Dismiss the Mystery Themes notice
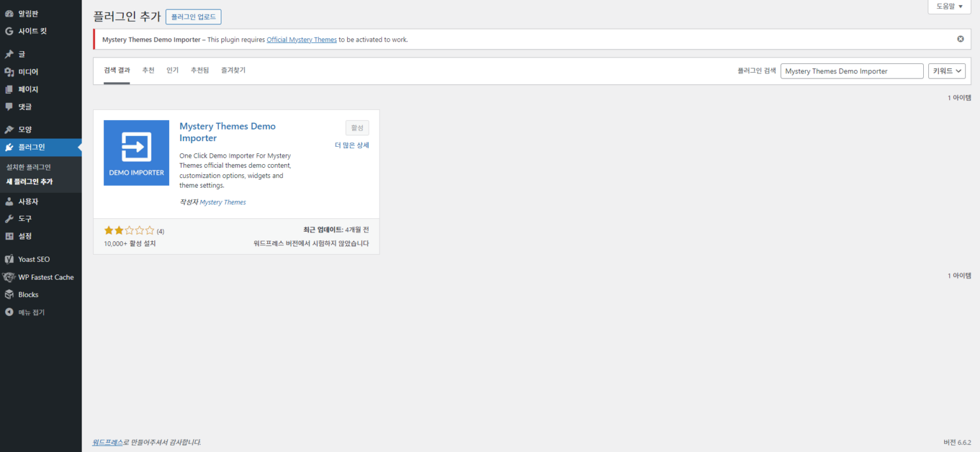This screenshot has width=980, height=452. [x=960, y=39]
